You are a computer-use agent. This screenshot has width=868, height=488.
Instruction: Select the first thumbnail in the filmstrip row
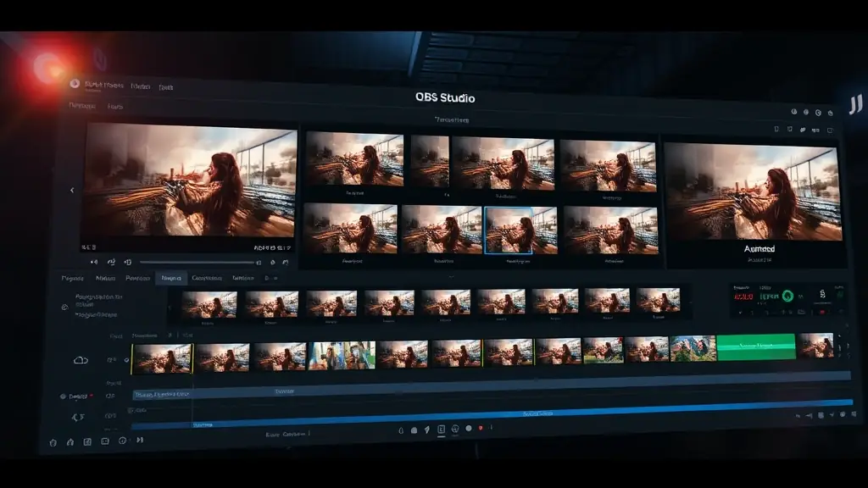209,304
